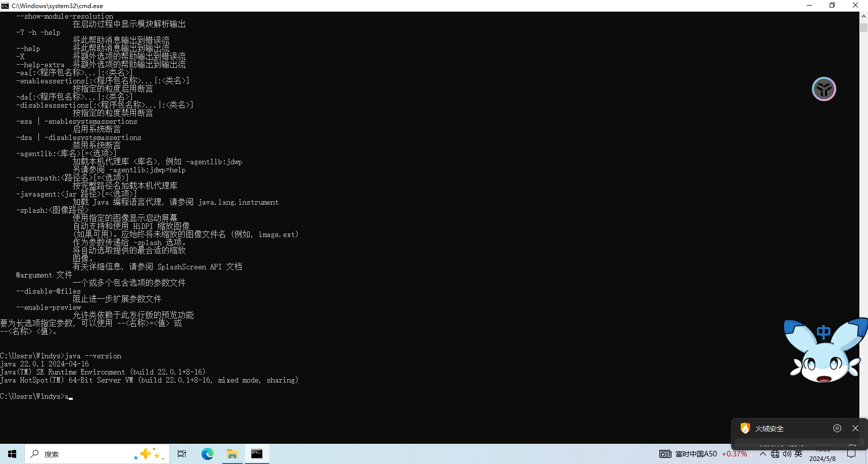Open cmd window system menu icon
The height and width of the screenshot is (464, 868).
click(5, 6)
